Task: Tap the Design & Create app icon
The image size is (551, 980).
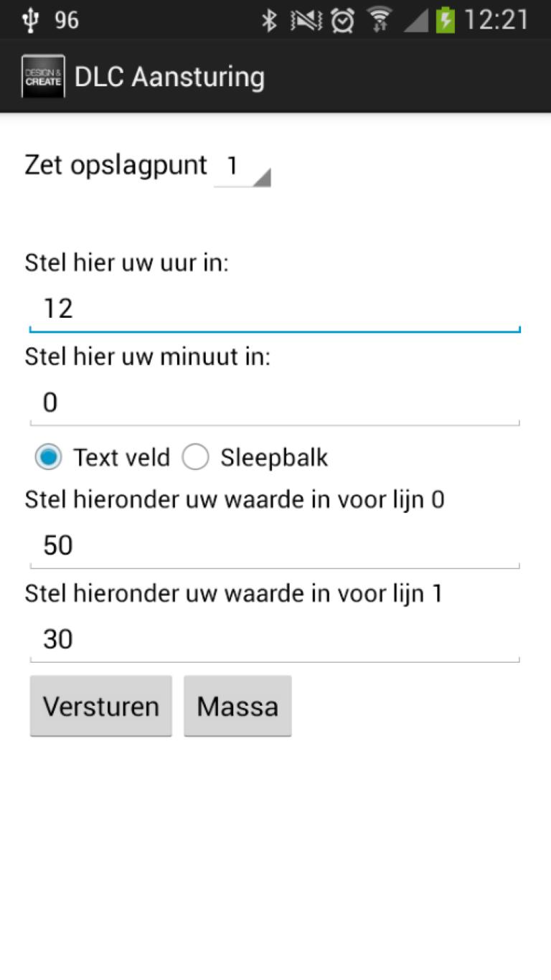Action: [x=43, y=76]
